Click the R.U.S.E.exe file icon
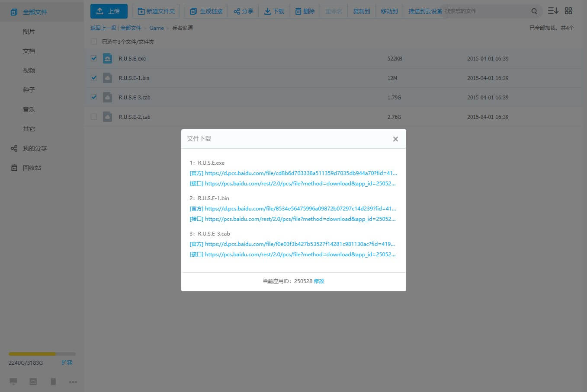The height and width of the screenshot is (392, 587). pos(108,58)
